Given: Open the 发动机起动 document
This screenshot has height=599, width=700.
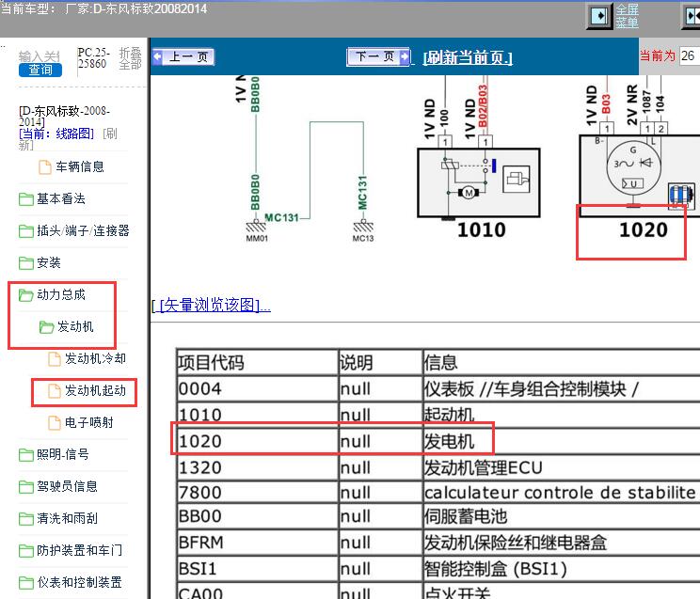Looking at the screenshot, I should [x=96, y=390].
